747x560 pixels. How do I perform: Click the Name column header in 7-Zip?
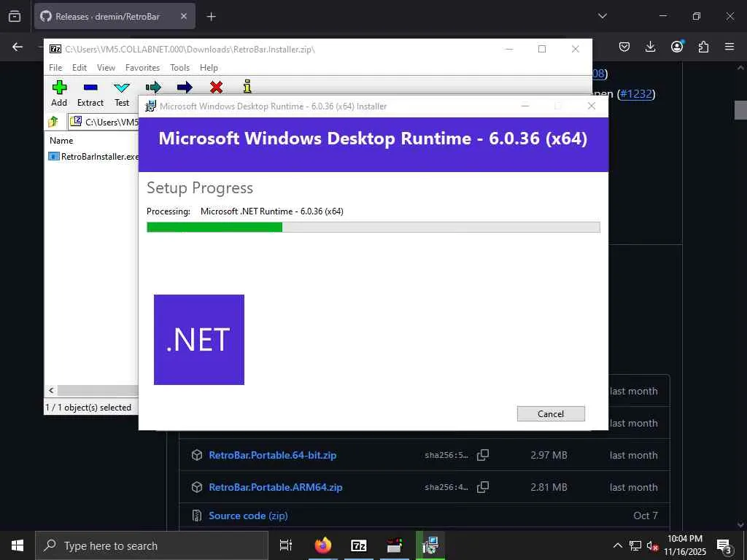click(x=61, y=141)
